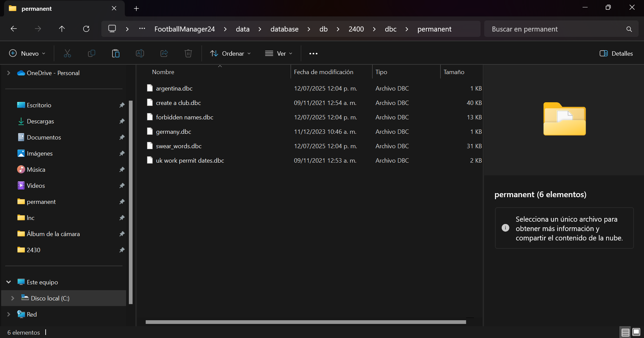644x338 pixels.
Task: Open the Ver view options dropdown
Action: coord(279,53)
